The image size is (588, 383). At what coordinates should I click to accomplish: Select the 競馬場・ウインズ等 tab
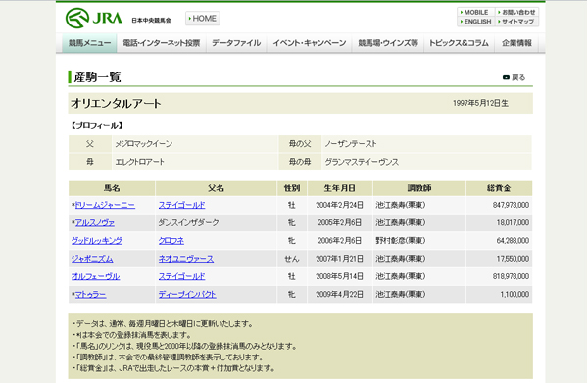[x=388, y=43]
